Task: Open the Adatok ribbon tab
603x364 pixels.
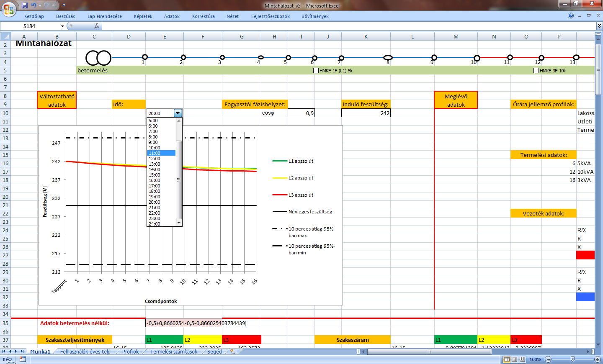Action: click(x=172, y=16)
